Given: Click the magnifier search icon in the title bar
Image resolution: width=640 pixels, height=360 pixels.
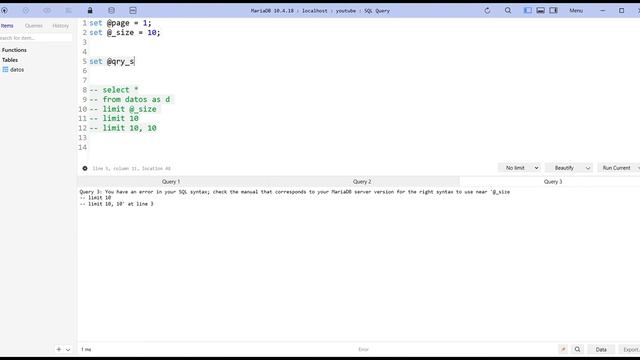Looking at the screenshot, I should point(508,11).
